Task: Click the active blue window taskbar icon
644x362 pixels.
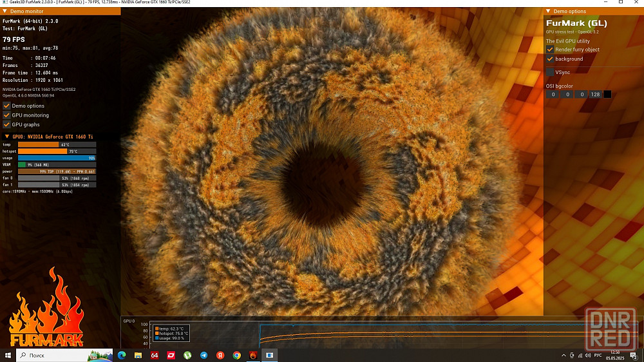Action: 269,355
